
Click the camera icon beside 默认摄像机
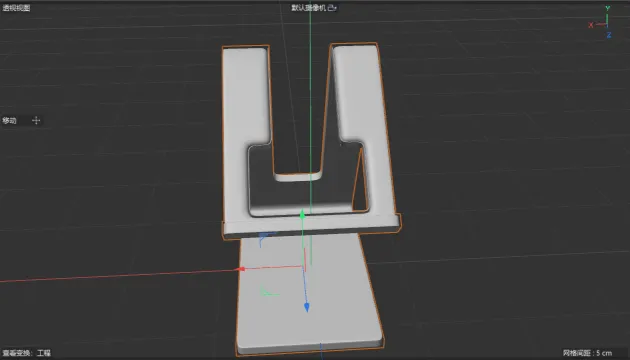(x=332, y=8)
